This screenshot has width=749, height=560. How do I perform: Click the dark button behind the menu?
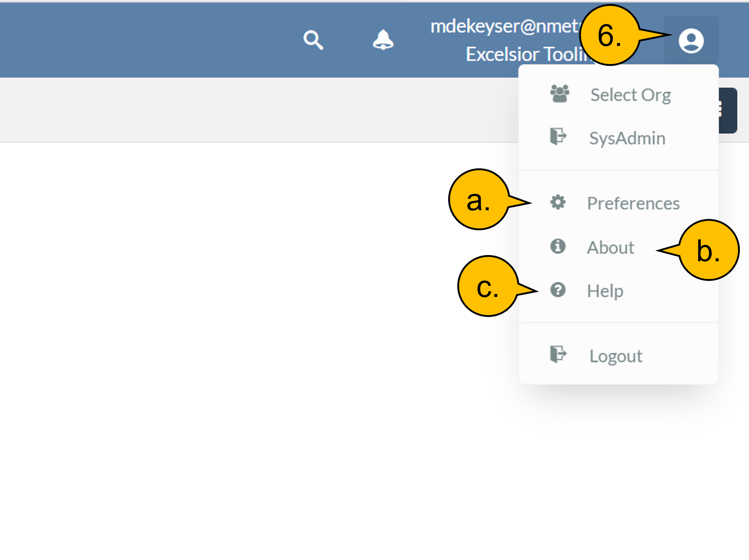click(728, 110)
